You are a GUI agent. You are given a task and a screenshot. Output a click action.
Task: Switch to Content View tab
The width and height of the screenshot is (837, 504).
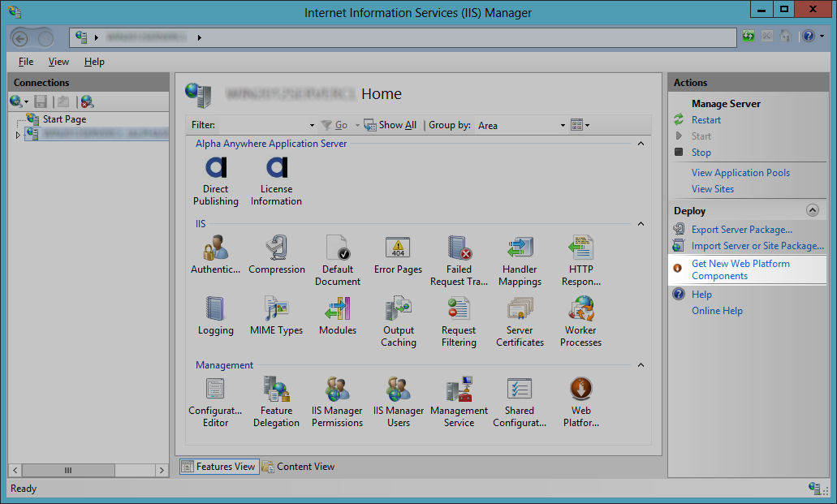tap(299, 467)
